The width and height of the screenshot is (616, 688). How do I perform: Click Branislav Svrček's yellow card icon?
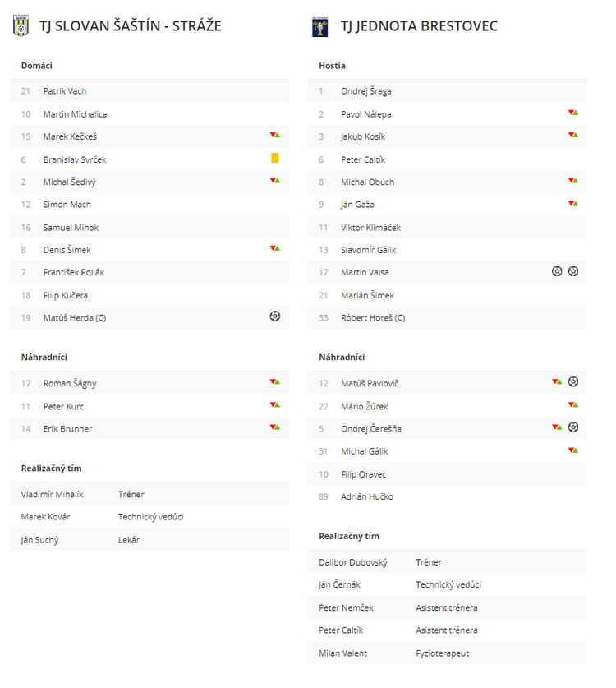pyautogui.click(x=275, y=158)
